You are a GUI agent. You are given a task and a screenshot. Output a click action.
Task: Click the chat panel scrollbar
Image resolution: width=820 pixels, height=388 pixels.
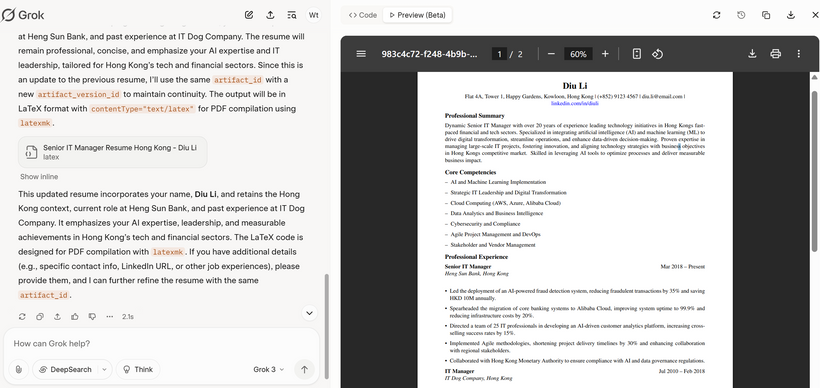327,326
